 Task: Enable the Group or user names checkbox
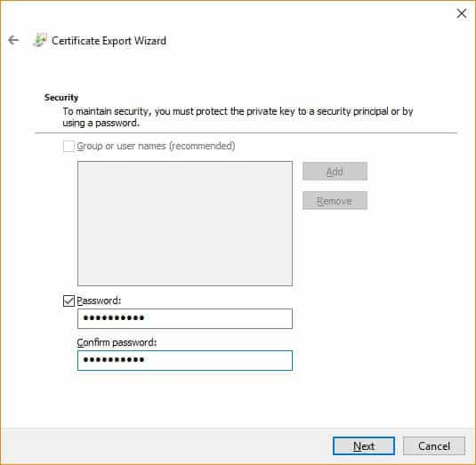(69, 146)
